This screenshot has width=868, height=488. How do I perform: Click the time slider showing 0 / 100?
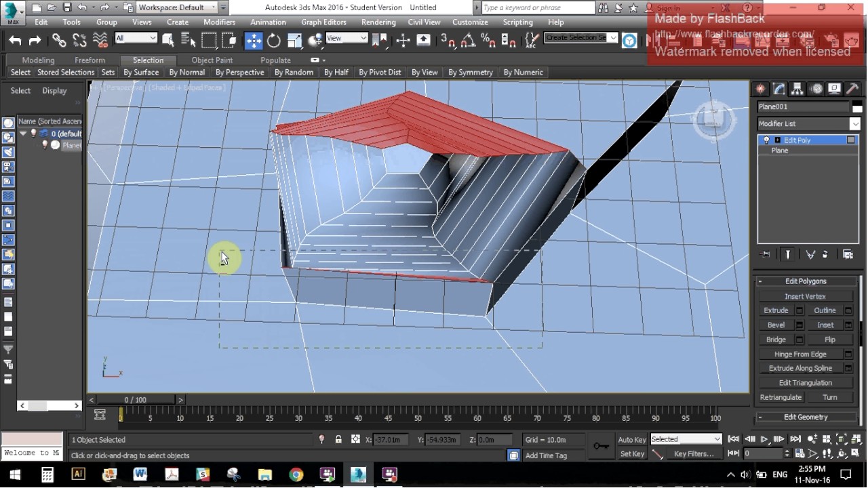pos(136,400)
